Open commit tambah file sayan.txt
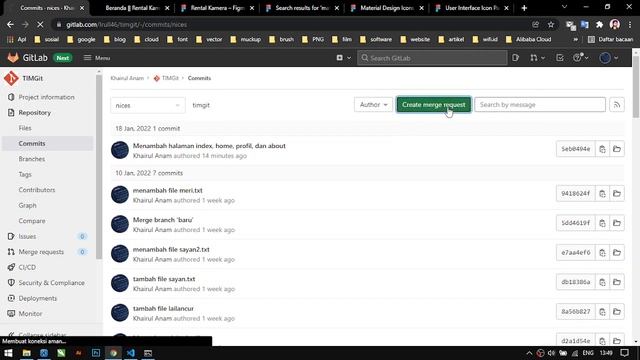Image resolution: width=640 pixels, height=360 pixels. 164,279
